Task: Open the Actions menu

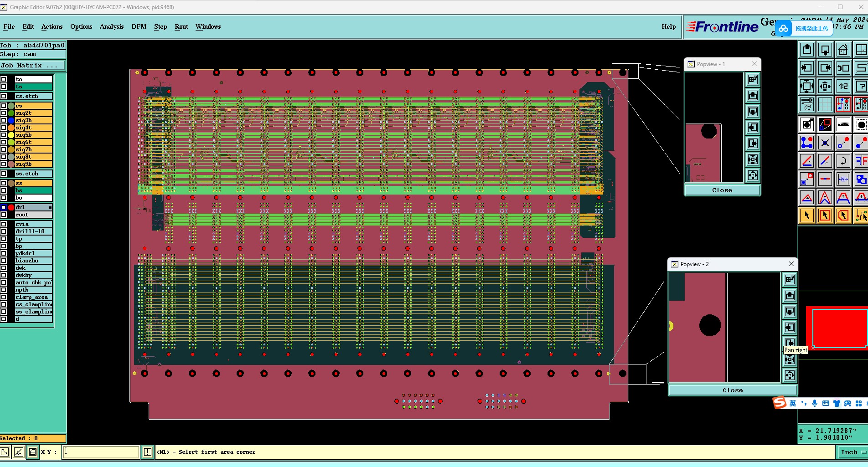Action: click(x=52, y=26)
